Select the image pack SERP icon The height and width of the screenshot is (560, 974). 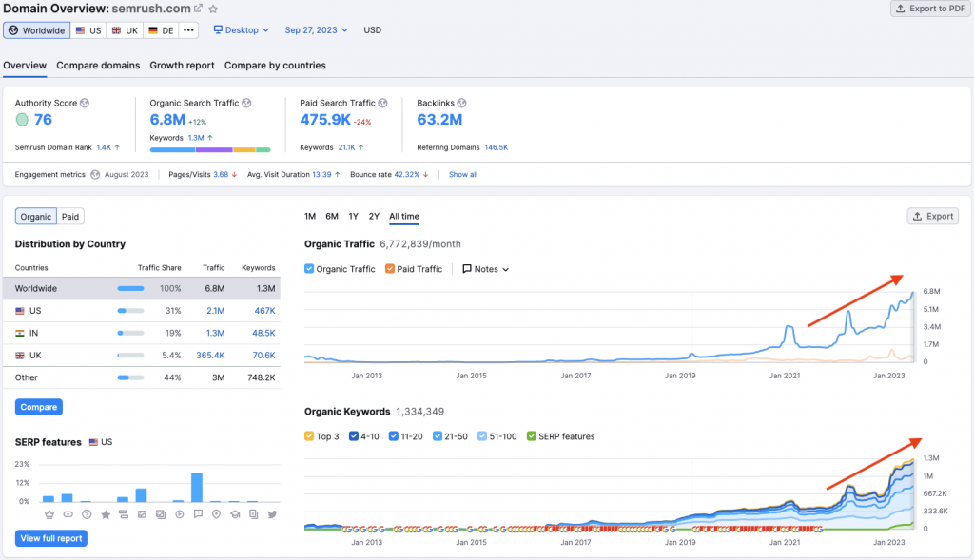click(x=161, y=514)
